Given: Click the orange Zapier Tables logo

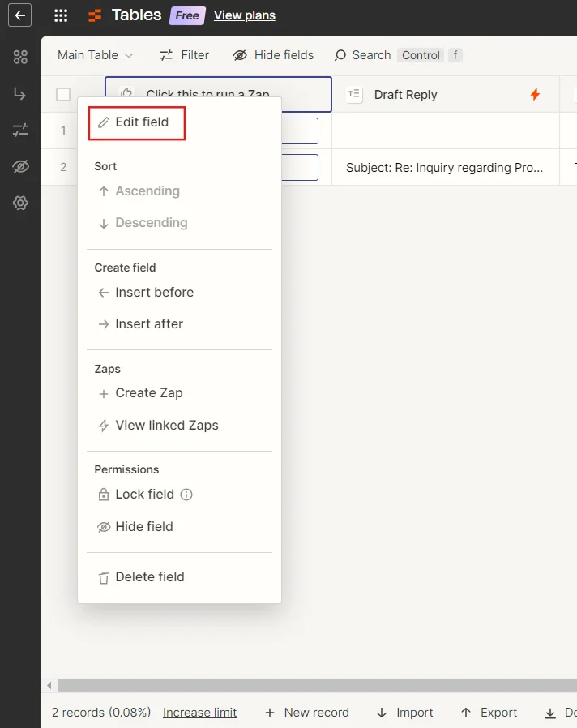Looking at the screenshot, I should (x=95, y=15).
